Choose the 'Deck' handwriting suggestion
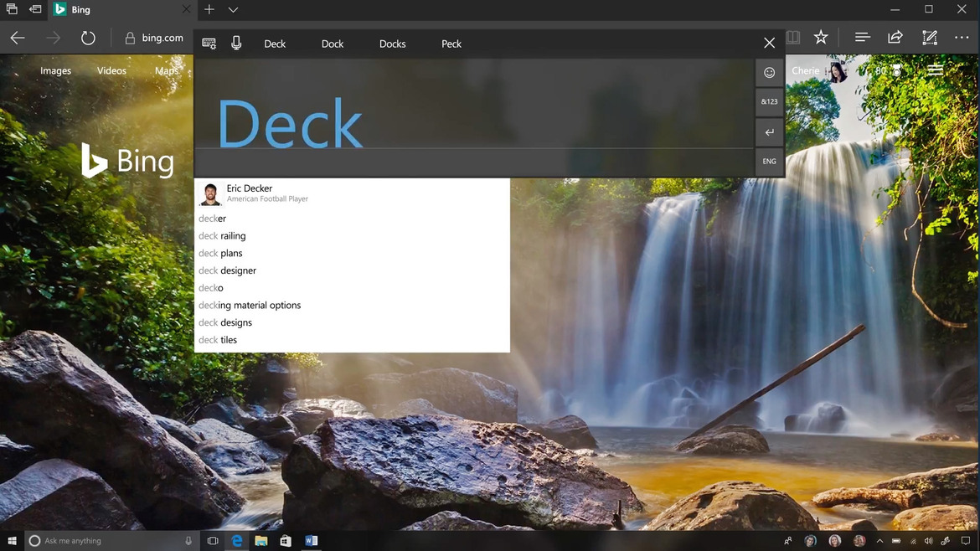Image resolution: width=980 pixels, height=551 pixels. tap(275, 44)
